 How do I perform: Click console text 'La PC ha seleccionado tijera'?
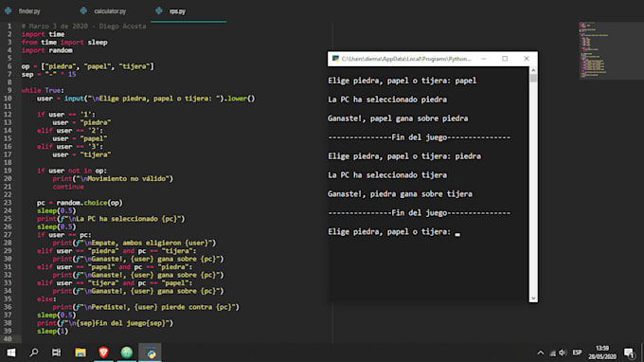[x=387, y=175]
